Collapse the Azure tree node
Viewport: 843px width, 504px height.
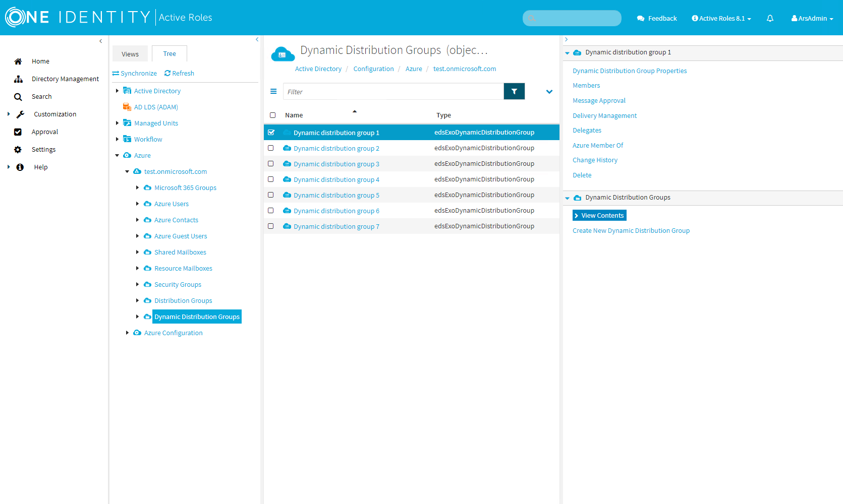[x=117, y=155]
